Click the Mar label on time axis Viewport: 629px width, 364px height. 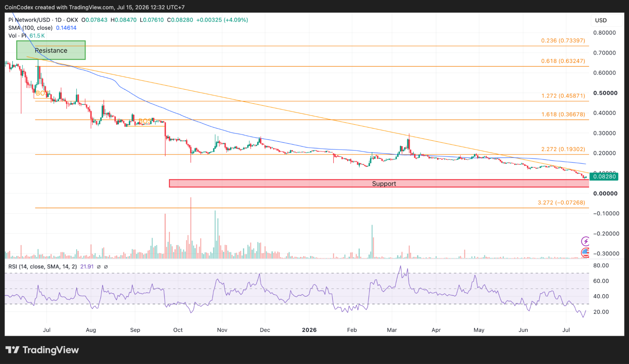[392, 330]
